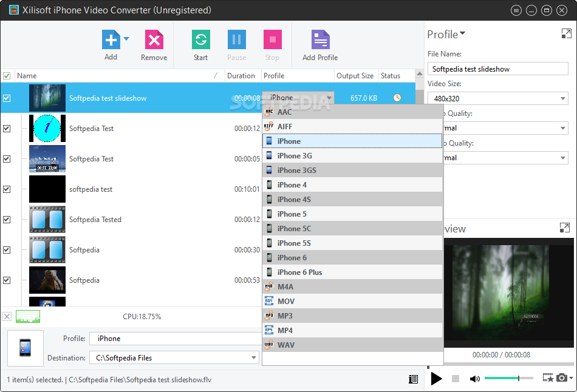
Task: Select the MP3 profile option
Action: 352,316
